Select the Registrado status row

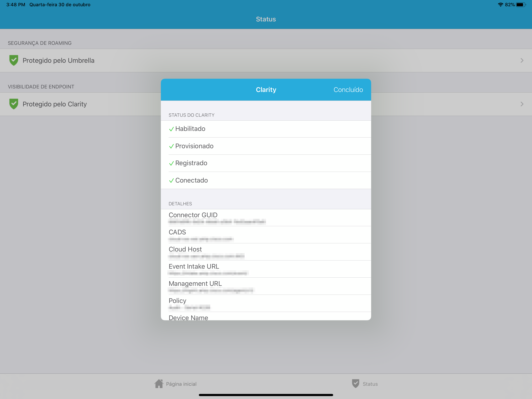[266, 163]
